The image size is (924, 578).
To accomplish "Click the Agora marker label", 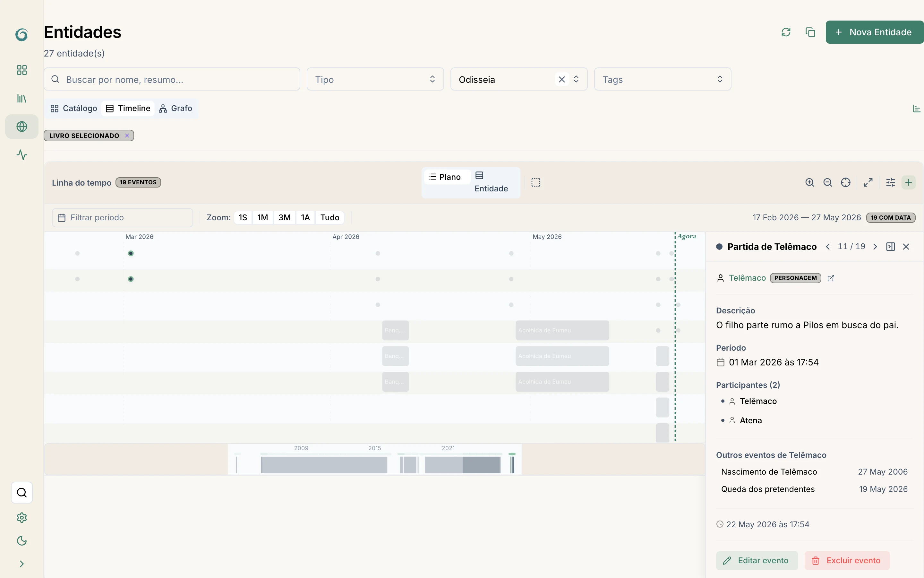I will [x=687, y=236].
